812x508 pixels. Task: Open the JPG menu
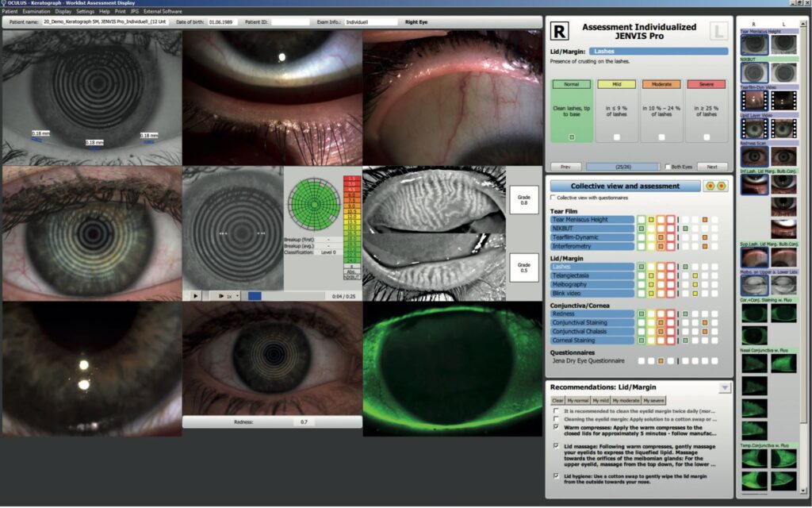[135, 11]
